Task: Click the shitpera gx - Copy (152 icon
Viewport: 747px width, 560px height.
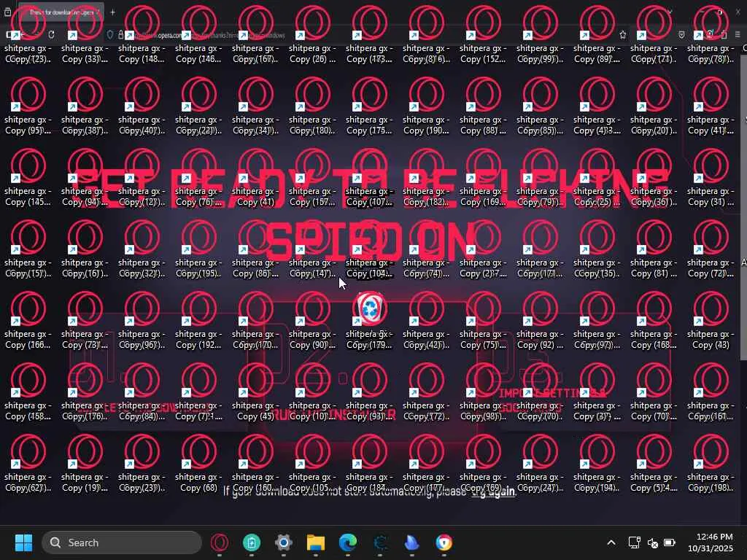Action: click(483, 34)
